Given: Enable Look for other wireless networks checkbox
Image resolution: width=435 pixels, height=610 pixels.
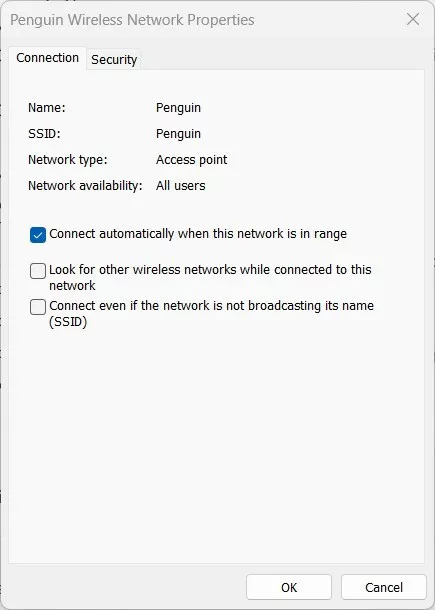Looking at the screenshot, I should (x=38, y=271).
